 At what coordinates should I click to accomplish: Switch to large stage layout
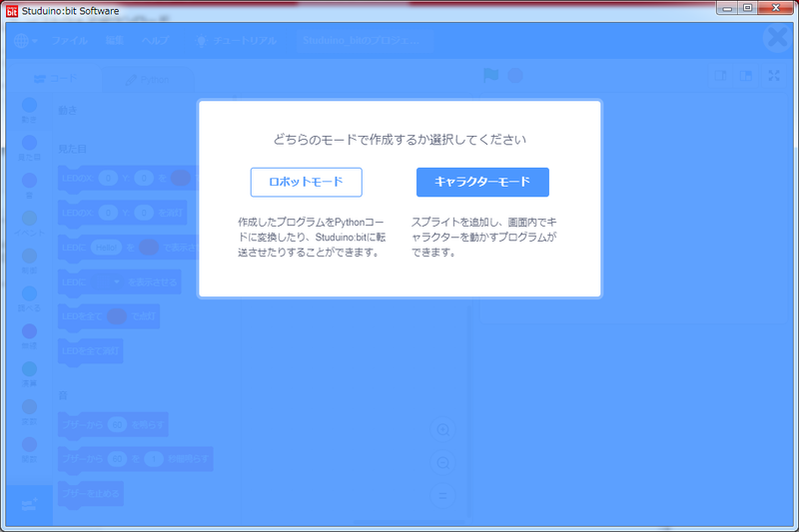point(745,76)
